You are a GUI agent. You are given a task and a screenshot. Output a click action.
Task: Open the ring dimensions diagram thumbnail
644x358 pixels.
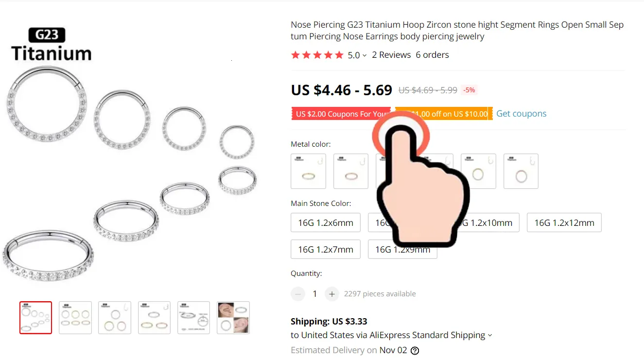point(193,318)
